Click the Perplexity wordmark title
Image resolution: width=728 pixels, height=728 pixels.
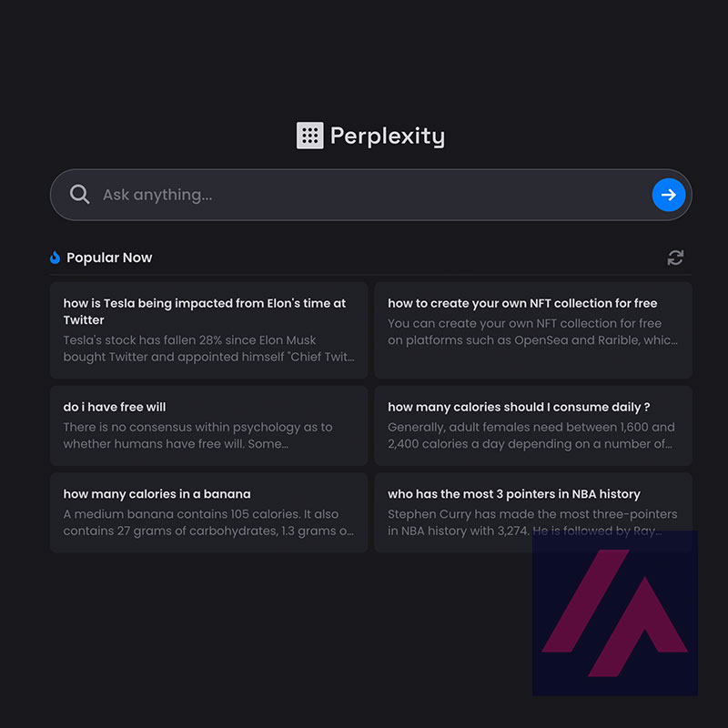[388, 136]
